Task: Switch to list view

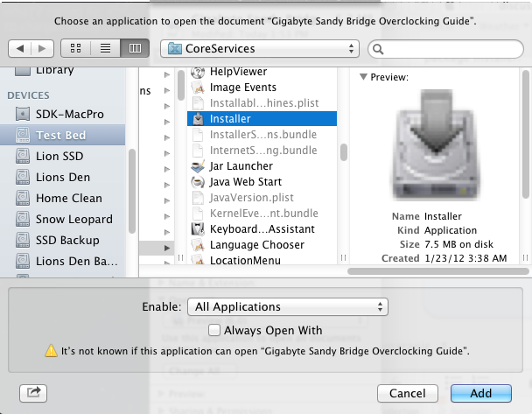Action: 105,48
